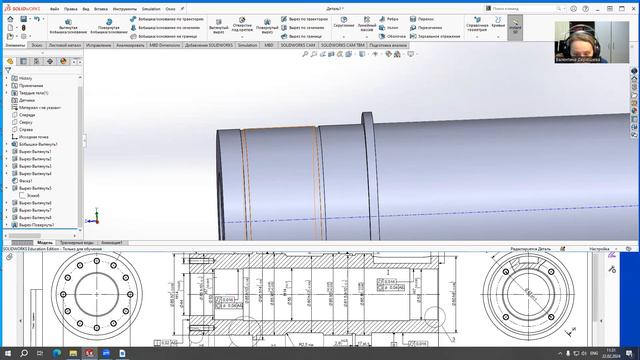The image size is (640, 360).
Task: Expand the History tree node
Action: (x=7, y=78)
